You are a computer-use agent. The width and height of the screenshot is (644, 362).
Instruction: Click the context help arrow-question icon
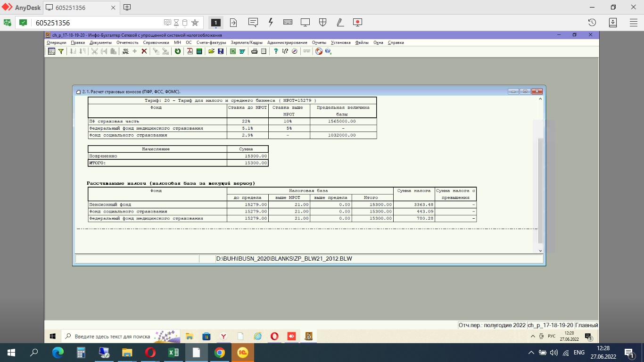pyautogui.click(x=285, y=51)
